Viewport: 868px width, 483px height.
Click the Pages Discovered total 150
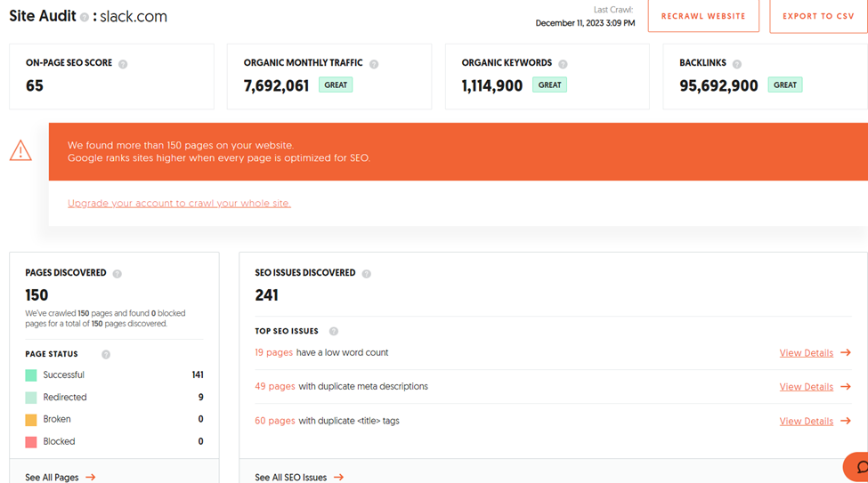point(37,295)
